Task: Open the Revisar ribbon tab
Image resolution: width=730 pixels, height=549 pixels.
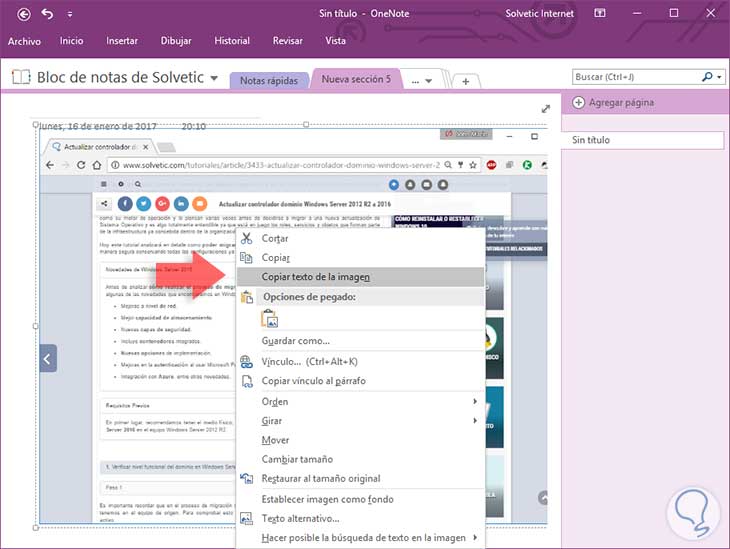Action: coord(288,41)
